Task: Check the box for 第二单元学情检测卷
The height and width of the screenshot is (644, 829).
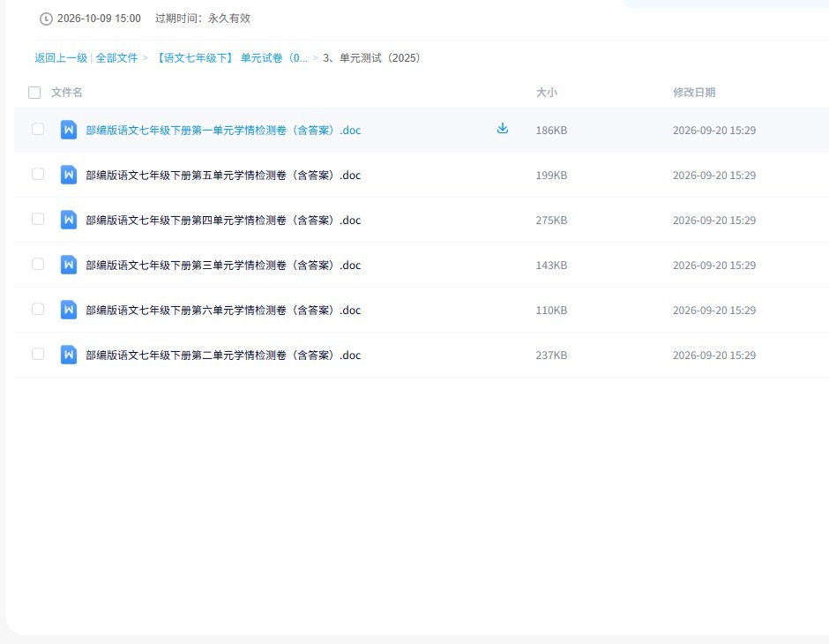Action: (x=38, y=354)
